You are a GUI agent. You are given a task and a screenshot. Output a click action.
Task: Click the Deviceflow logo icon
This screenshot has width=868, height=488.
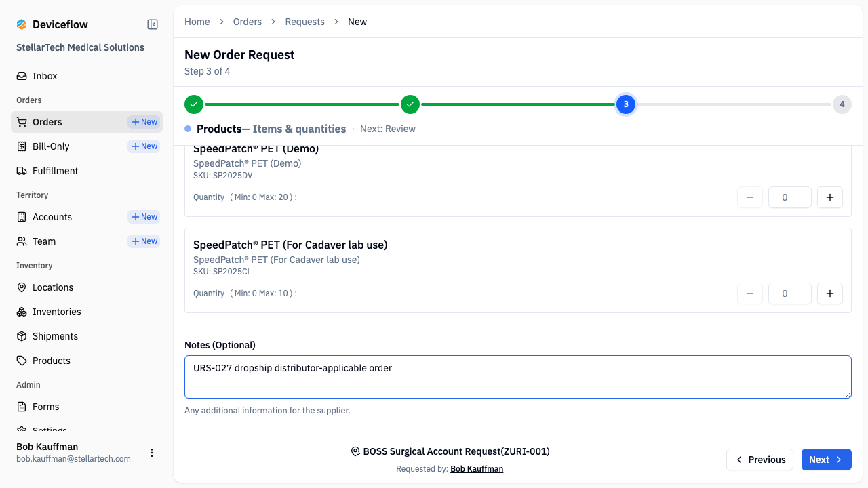[x=22, y=24]
